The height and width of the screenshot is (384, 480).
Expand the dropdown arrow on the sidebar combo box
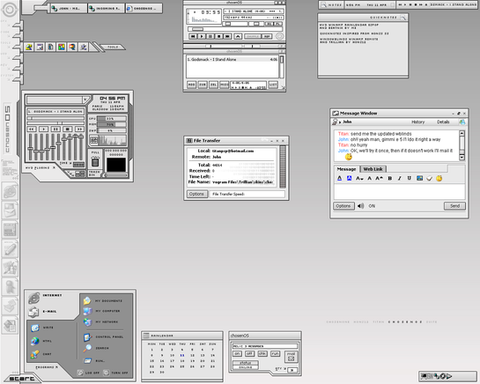86,100
